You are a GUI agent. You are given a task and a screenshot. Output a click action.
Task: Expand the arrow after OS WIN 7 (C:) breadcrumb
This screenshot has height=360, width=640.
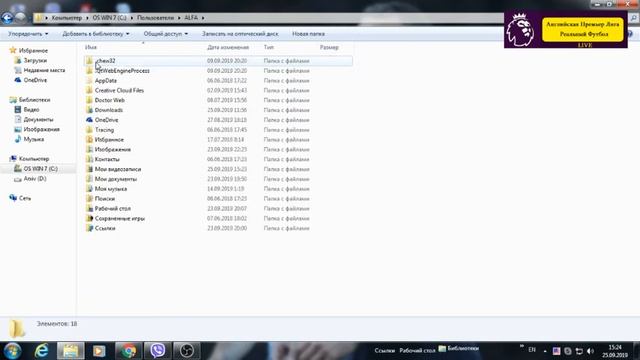click(x=132, y=18)
